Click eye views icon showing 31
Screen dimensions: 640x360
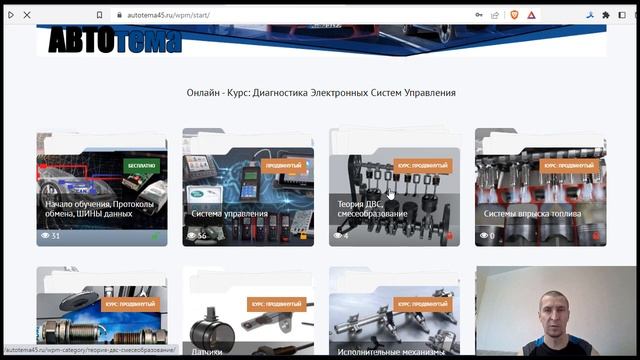click(x=45, y=236)
